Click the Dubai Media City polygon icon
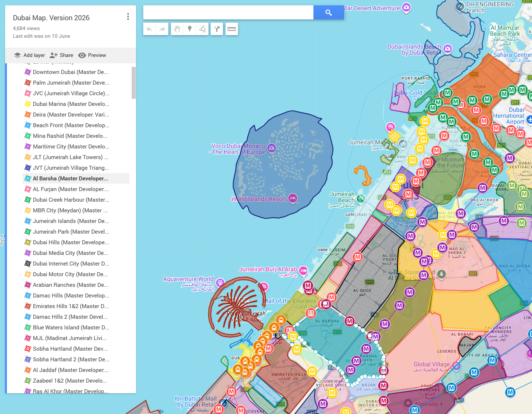The image size is (532, 414). pos(28,253)
